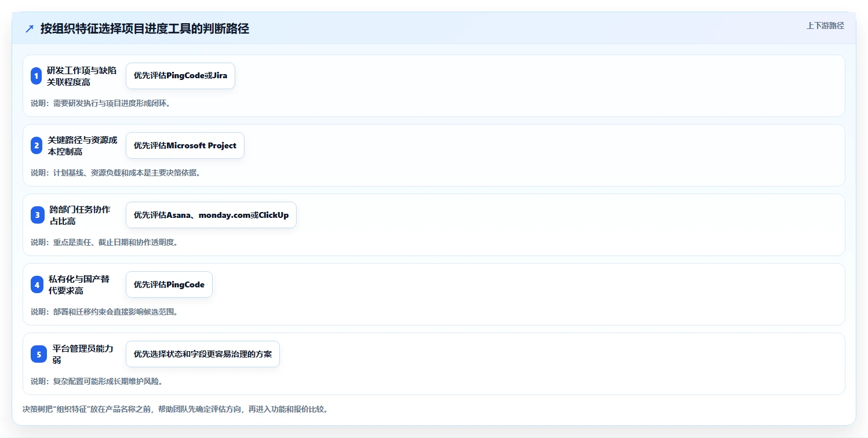Screen dimensions: 868x438
Task: Click the 上下游路径 label
Action: (825, 25)
